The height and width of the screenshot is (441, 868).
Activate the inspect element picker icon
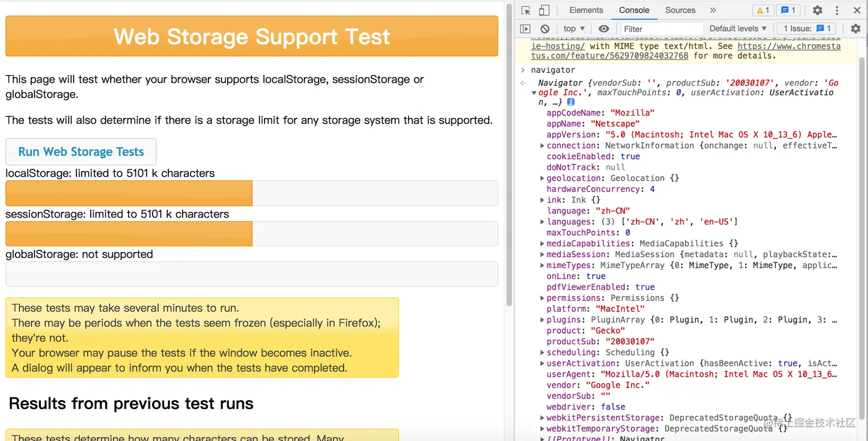(x=526, y=10)
